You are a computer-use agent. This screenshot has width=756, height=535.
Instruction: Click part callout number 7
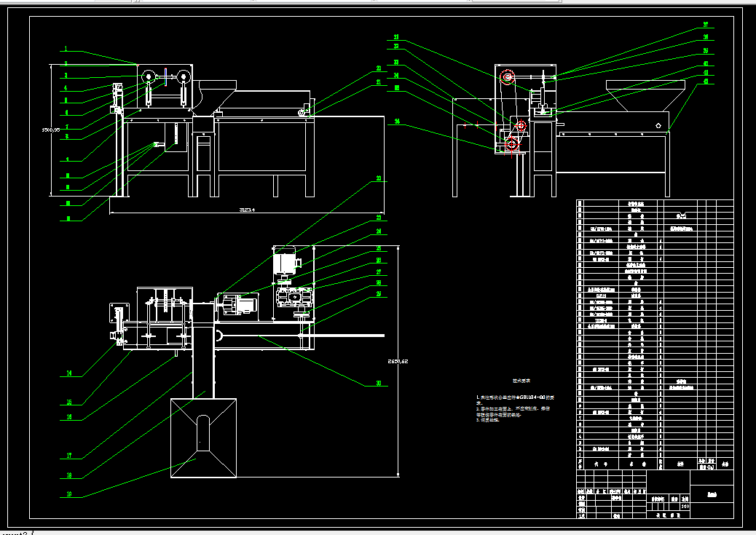tap(67, 127)
